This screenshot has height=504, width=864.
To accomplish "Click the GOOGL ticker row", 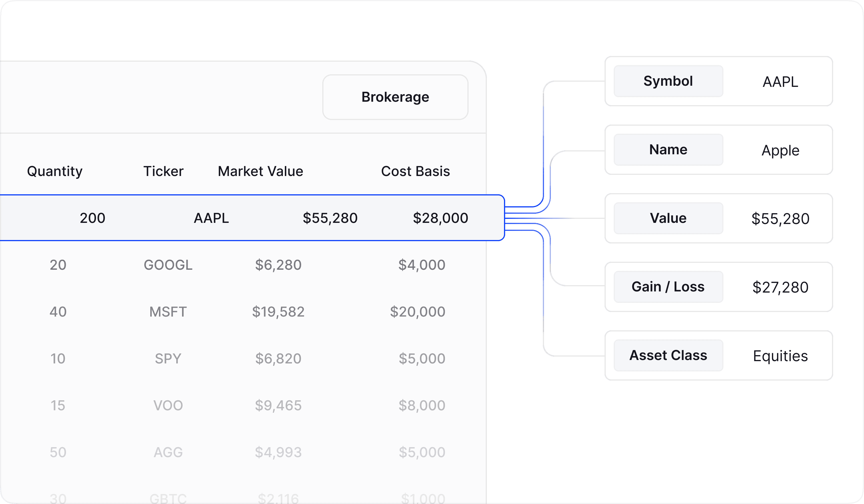I will coord(168,265).
